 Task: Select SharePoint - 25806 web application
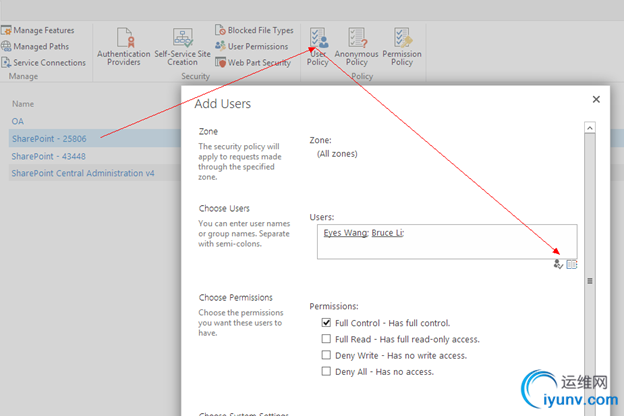tap(49, 139)
